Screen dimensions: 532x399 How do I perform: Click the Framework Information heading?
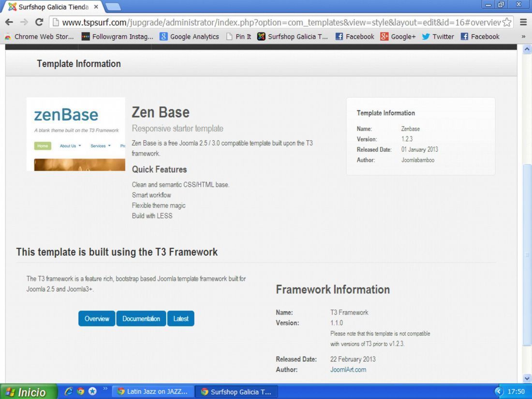pos(333,289)
